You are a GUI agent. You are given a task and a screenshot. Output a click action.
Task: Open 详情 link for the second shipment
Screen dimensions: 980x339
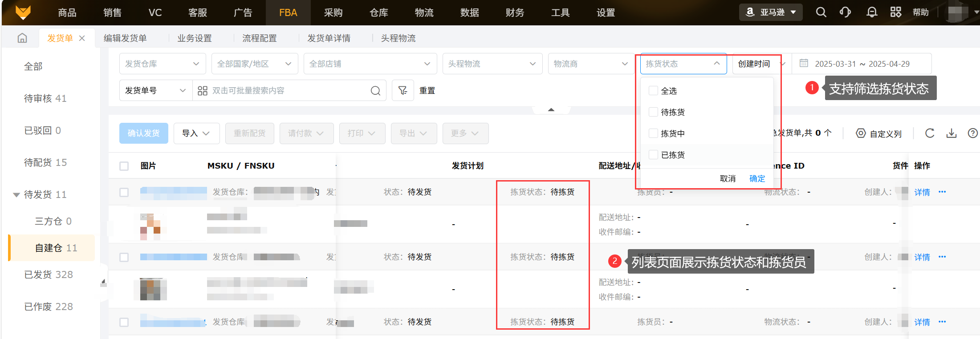(x=922, y=257)
